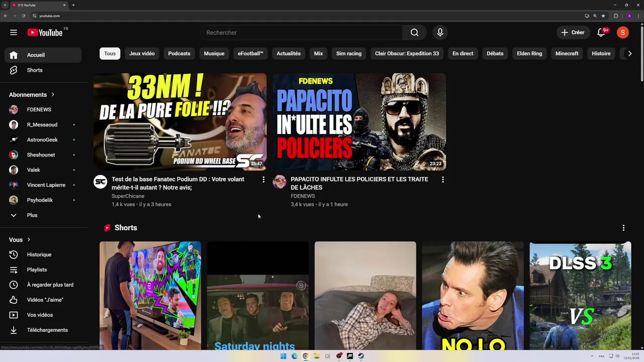Image resolution: width=644 pixels, height=362 pixels.
Task: Select the Jeux vidéo chip
Action: 142,53
